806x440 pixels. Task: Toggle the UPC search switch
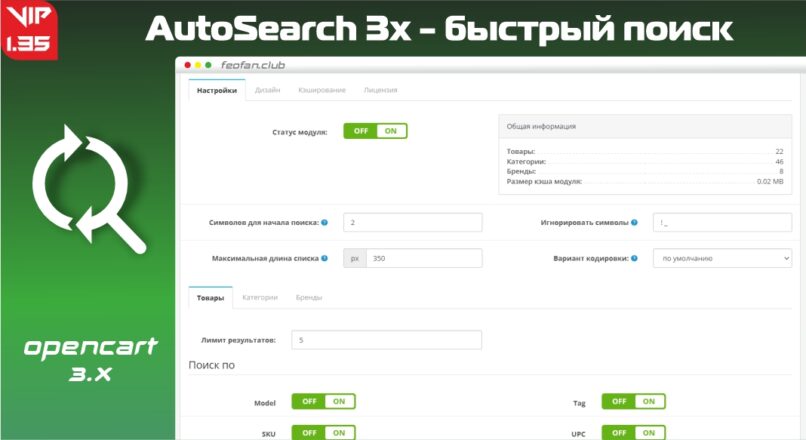pos(633,433)
